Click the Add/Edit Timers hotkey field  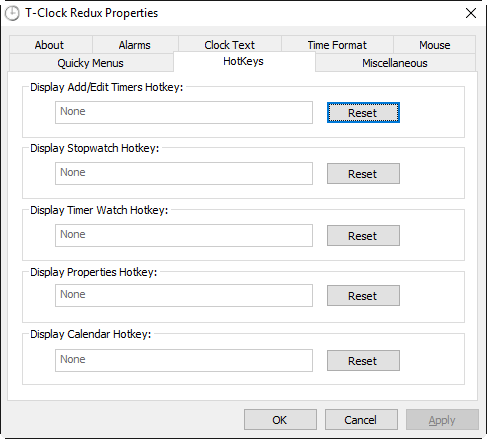(184, 113)
